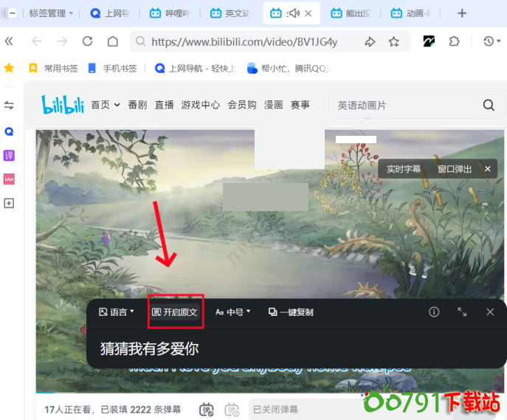Close the currently playing tab
The width and height of the screenshot is (507, 420).
[308, 13]
